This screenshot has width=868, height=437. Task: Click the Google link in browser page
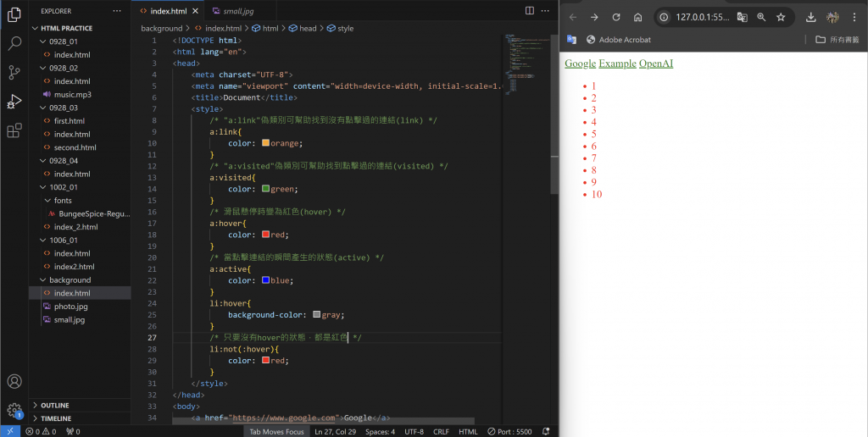pos(580,64)
